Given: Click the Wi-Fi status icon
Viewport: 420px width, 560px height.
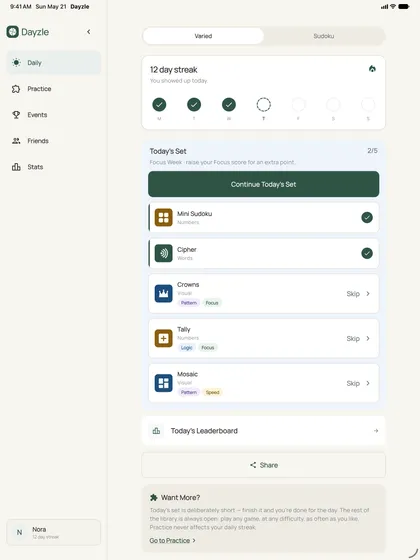Looking at the screenshot, I should click(x=393, y=6).
